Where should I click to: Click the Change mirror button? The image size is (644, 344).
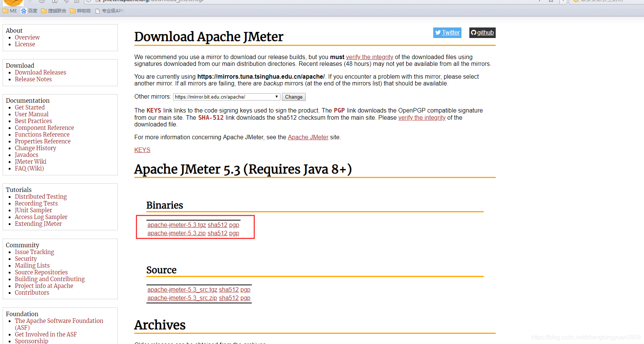294,97
